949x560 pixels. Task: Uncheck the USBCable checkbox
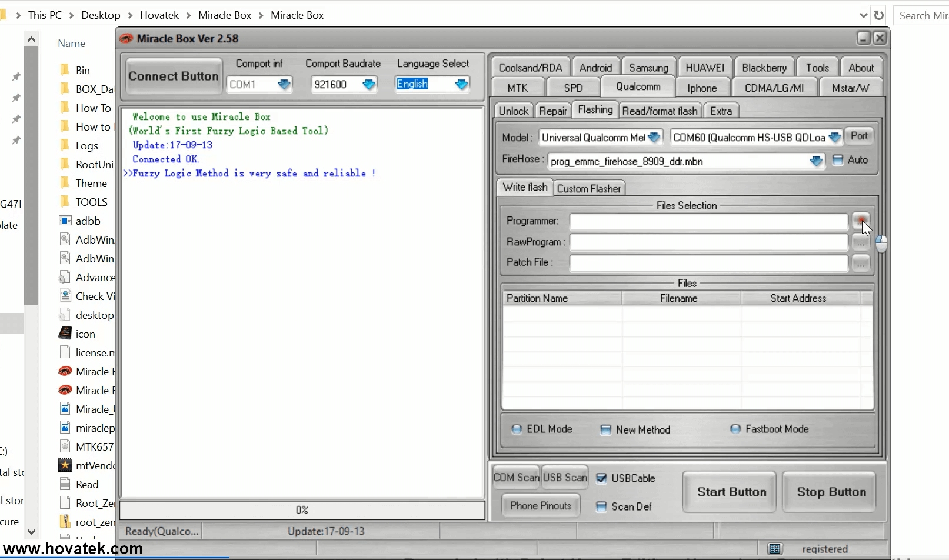pyautogui.click(x=601, y=478)
